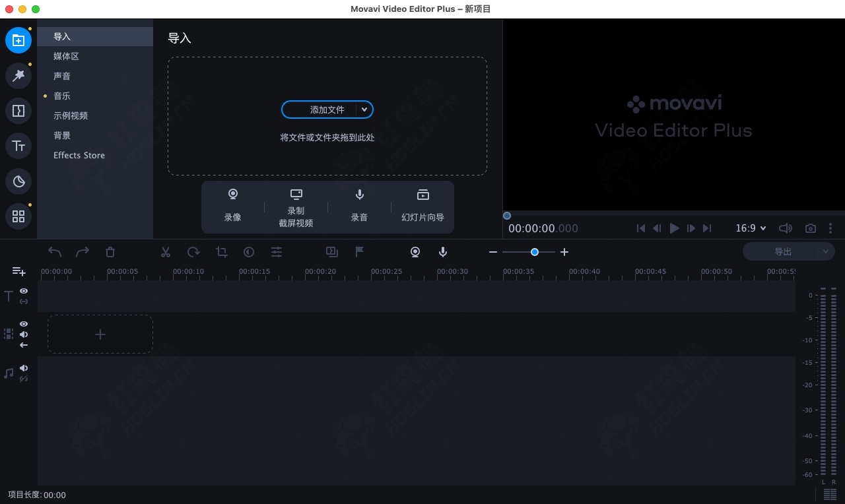The width and height of the screenshot is (845, 504).
Task: Mute the preview volume speaker
Action: coord(786,228)
